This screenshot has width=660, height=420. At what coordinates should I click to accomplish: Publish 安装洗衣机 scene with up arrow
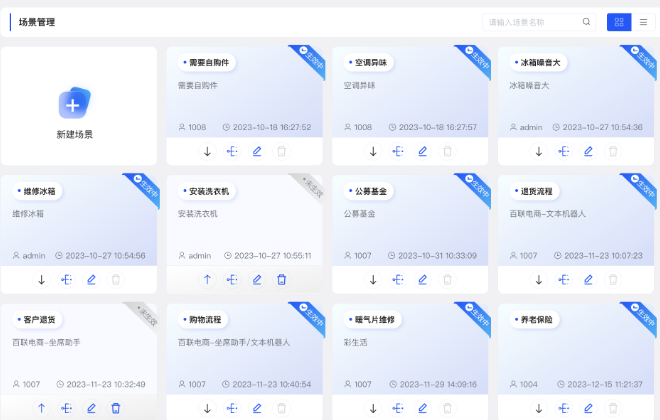click(x=207, y=280)
